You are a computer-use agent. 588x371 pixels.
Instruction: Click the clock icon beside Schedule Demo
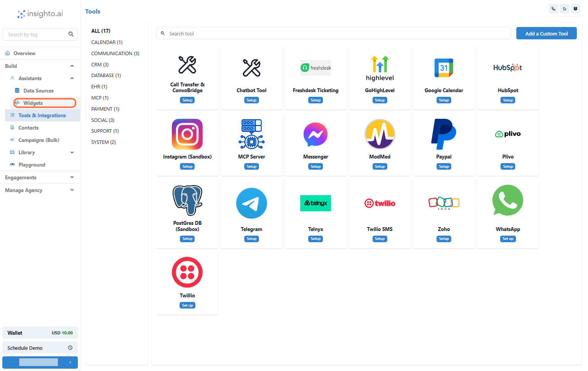tap(70, 347)
